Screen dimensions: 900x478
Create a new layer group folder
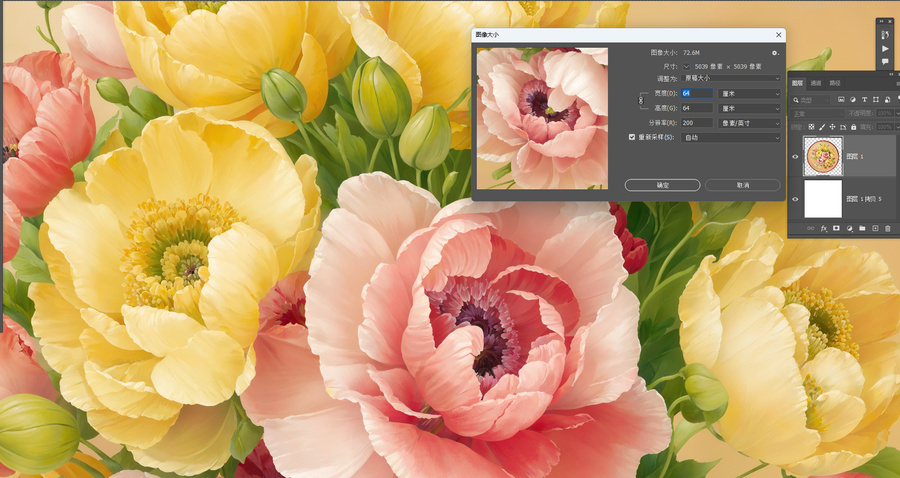[862, 228]
